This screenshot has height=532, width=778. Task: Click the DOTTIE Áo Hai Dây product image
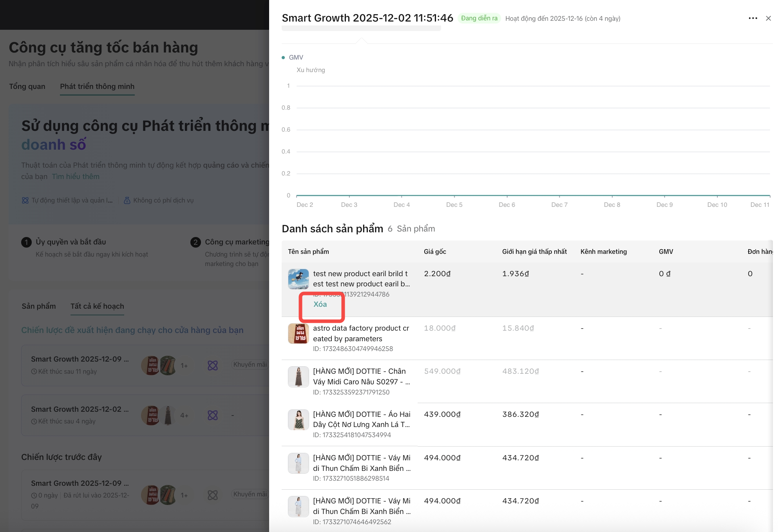pos(298,420)
